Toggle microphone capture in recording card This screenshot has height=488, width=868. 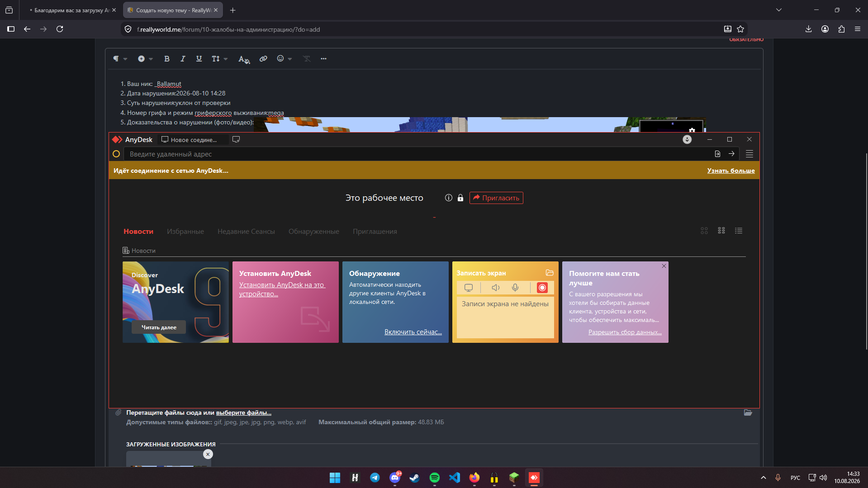(515, 288)
